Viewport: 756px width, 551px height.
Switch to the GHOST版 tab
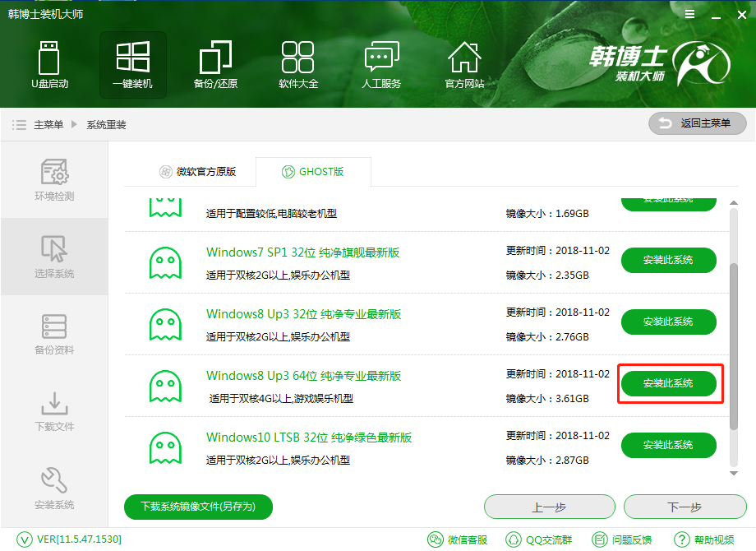pyautogui.click(x=314, y=171)
